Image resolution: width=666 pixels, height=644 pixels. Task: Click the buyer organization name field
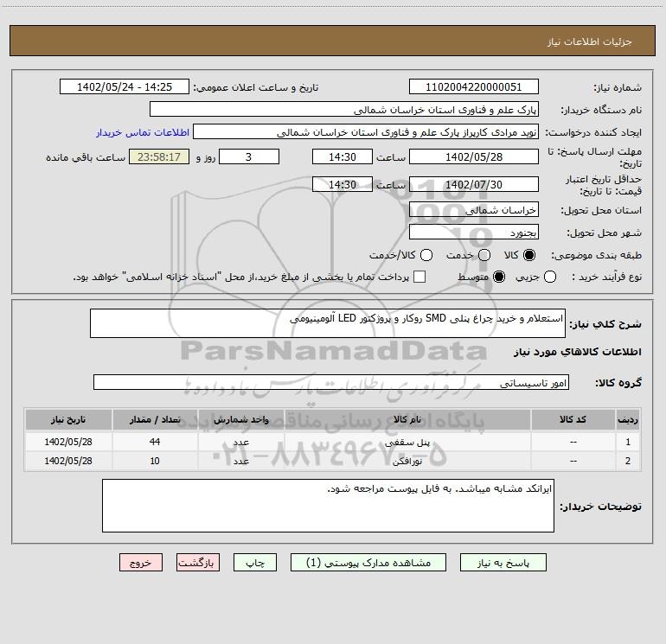point(344,110)
